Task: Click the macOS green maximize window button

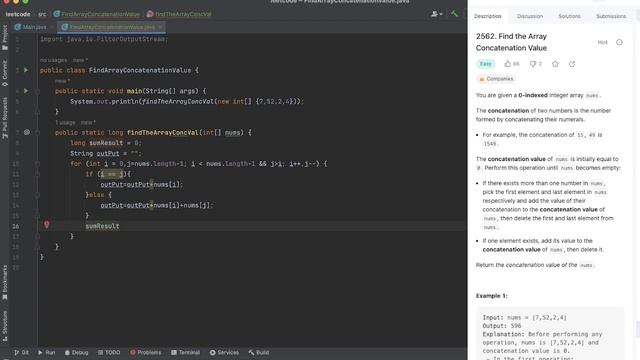Action: [x=25, y=1]
